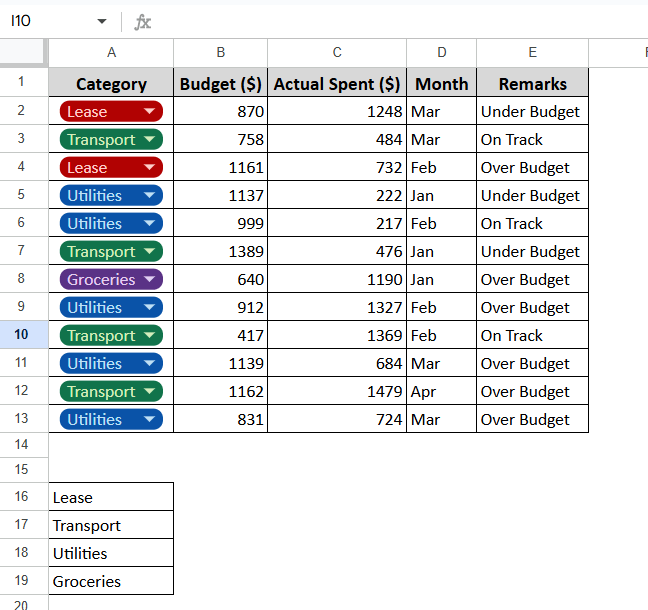This screenshot has width=648, height=610.
Task: Select the Lease cell in row 16
Action: (111, 497)
